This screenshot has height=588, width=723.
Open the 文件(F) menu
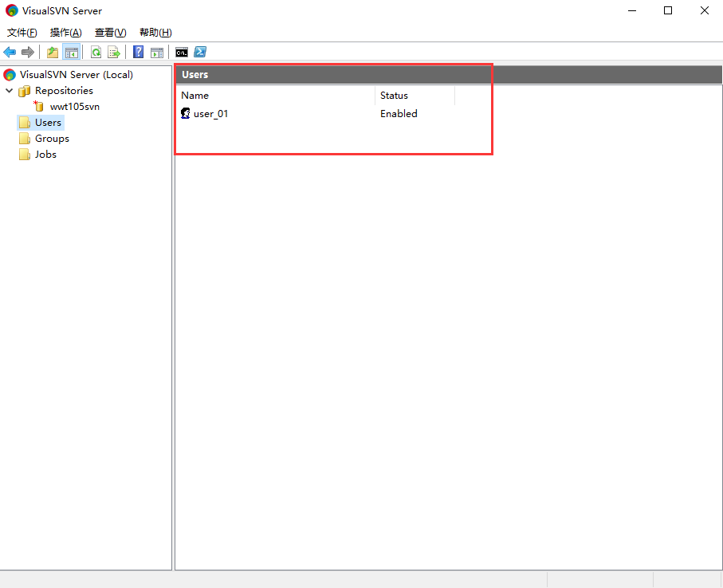[22, 33]
